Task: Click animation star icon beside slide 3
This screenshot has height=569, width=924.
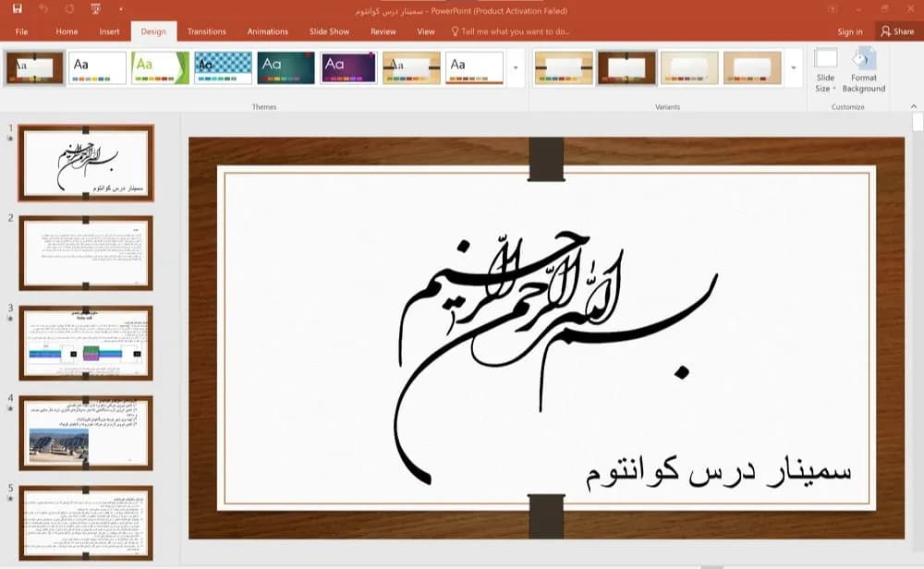Action: [10, 319]
